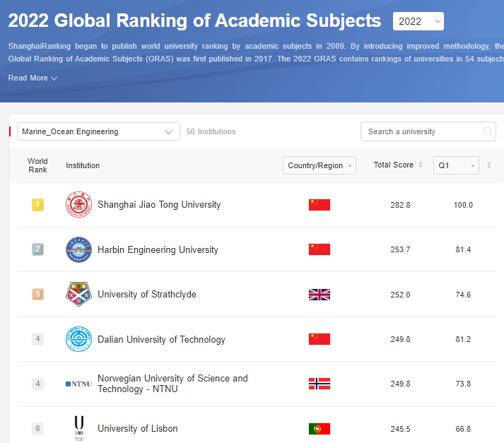Open Harbin Engineering University link
This screenshot has height=443, width=504.
coord(158,249)
